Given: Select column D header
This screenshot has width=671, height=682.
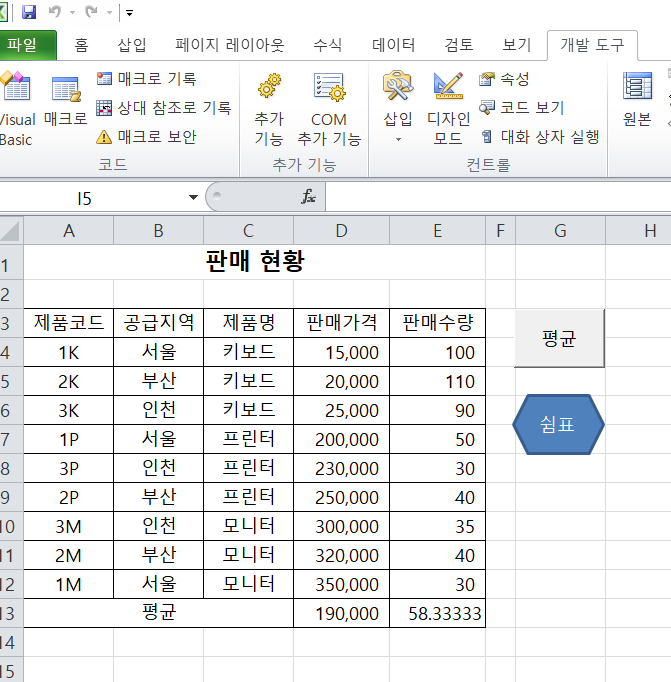Looking at the screenshot, I should pyautogui.click(x=341, y=231).
